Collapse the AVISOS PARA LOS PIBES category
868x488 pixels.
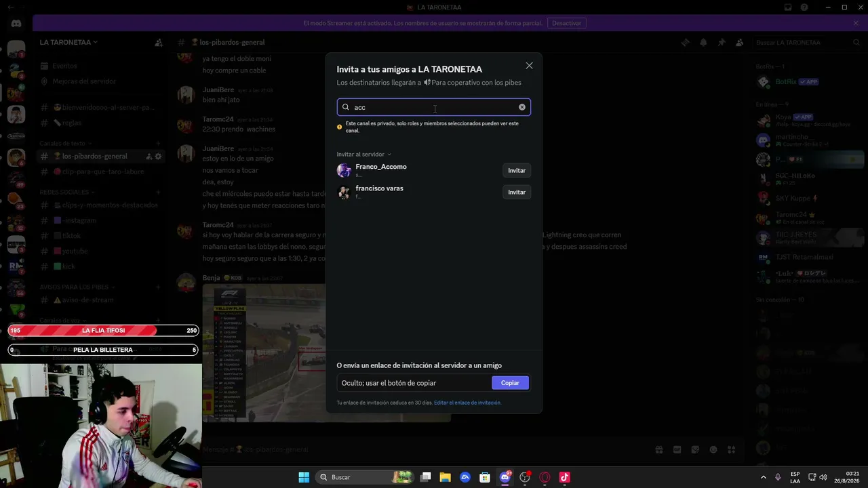click(77, 287)
